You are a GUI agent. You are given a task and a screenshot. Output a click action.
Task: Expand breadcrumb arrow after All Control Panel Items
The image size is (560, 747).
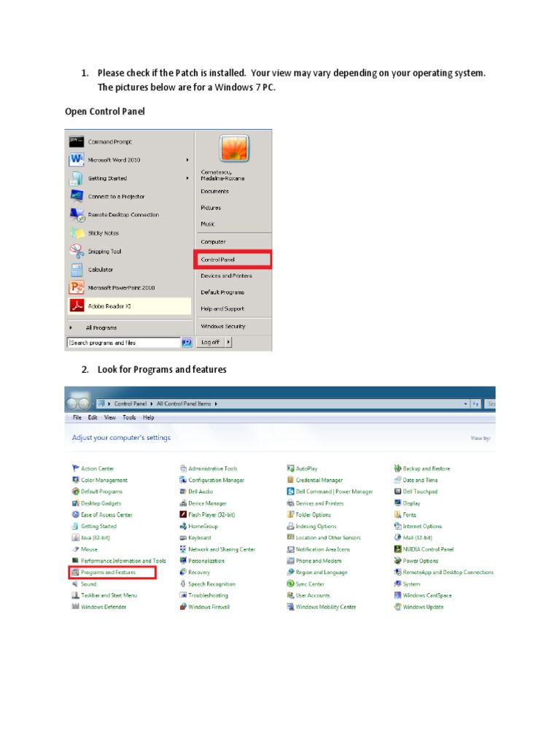click(x=216, y=403)
